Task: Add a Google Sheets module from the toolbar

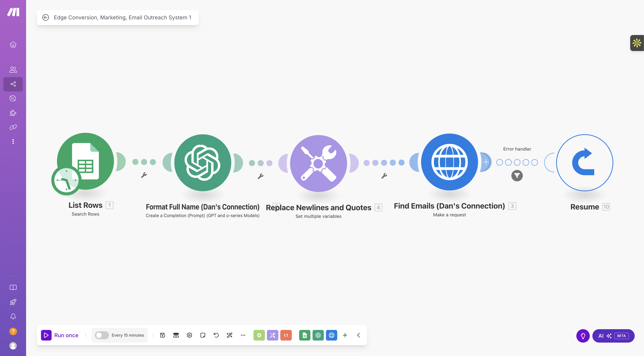Action: [305, 335]
